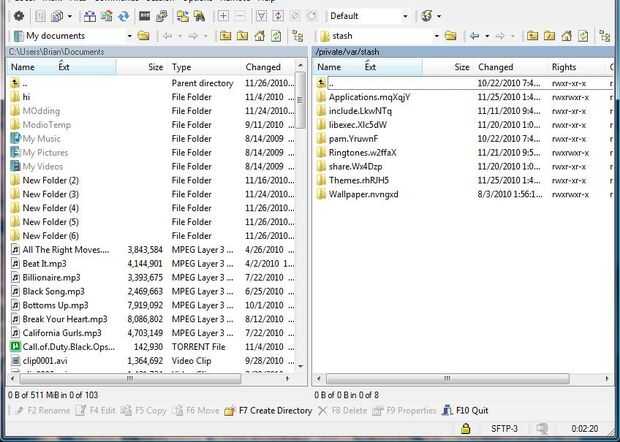Click the remote panel horizontal scrollbar thumb
Screen dimensions: 620x442
tap(448, 379)
